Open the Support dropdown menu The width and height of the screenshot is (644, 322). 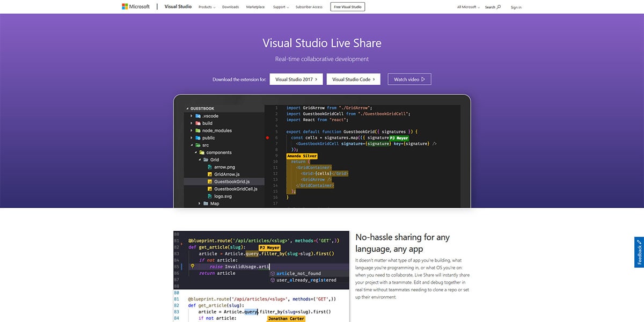click(x=281, y=7)
